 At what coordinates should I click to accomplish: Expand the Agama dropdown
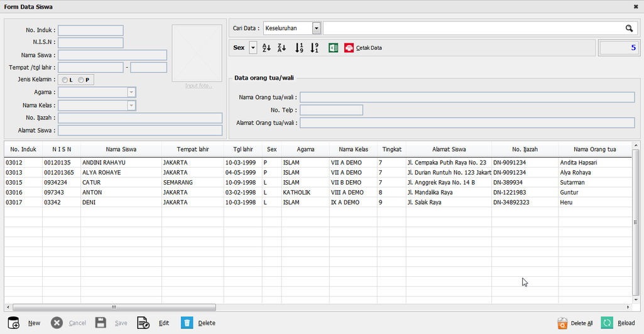[x=131, y=92]
